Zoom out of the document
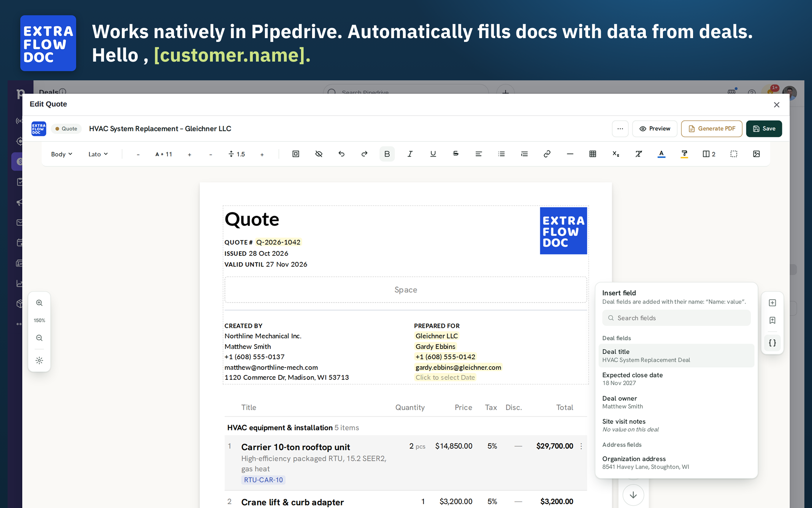Viewport: 812px width, 508px height. click(x=39, y=338)
